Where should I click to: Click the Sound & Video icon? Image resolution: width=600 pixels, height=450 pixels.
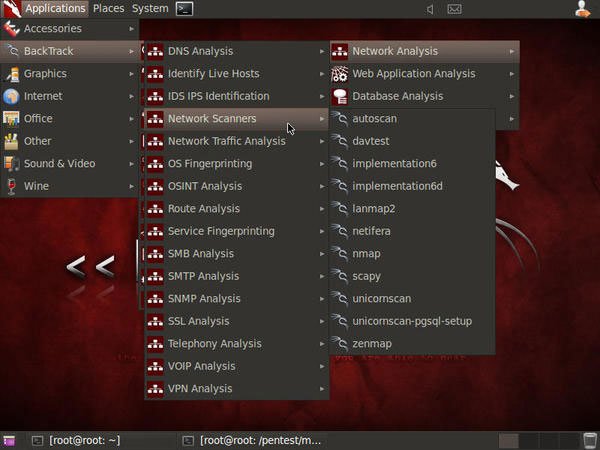[x=11, y=164]
